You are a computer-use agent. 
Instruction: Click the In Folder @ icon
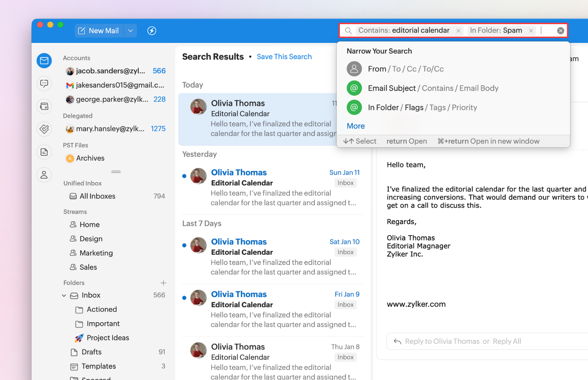(x=354, y=108)
